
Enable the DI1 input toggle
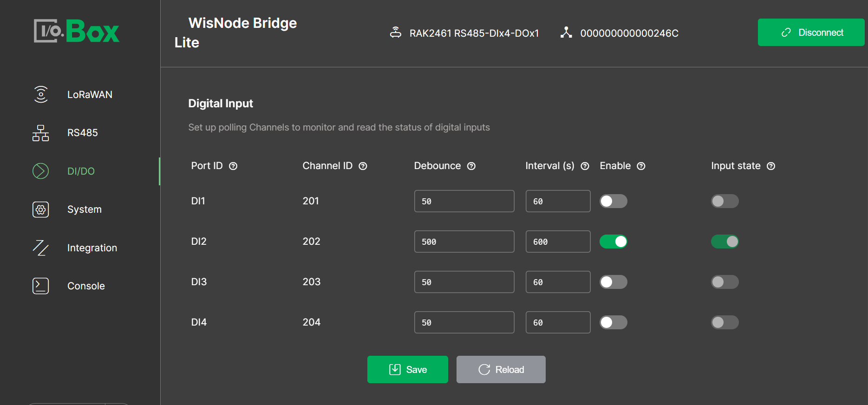click(613, 201)
